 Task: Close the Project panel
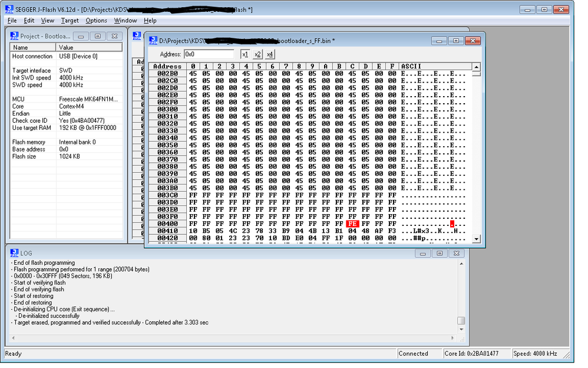114,36
